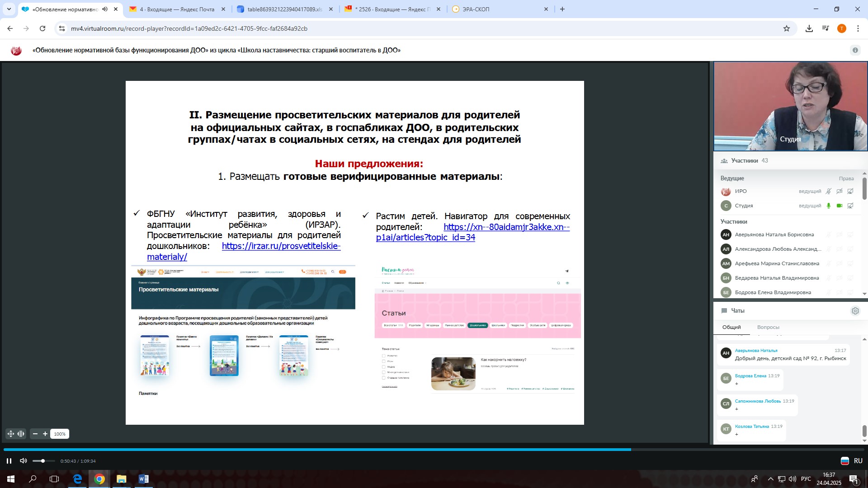Mute the player volume speaker icon
Screen dimensions: 868x488
point(24,461)
